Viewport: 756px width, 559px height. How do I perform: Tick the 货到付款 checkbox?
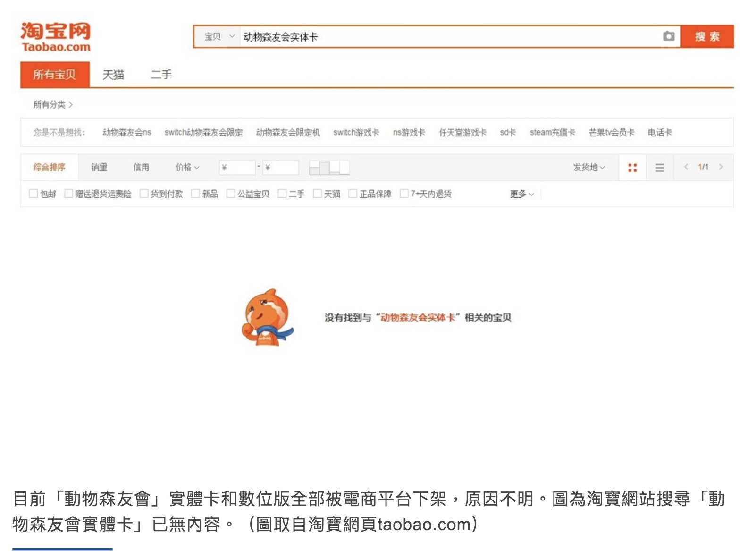(x=144, y=194)
